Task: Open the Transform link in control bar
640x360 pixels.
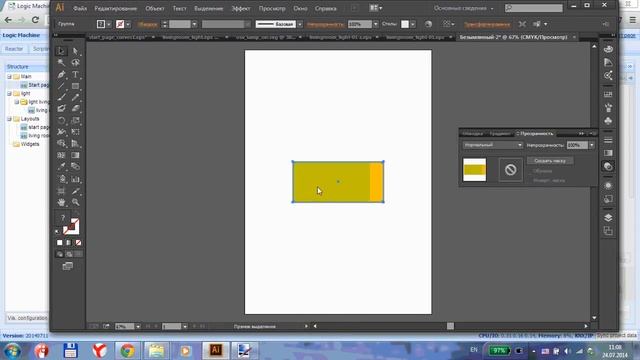Action: click(487, 24)
